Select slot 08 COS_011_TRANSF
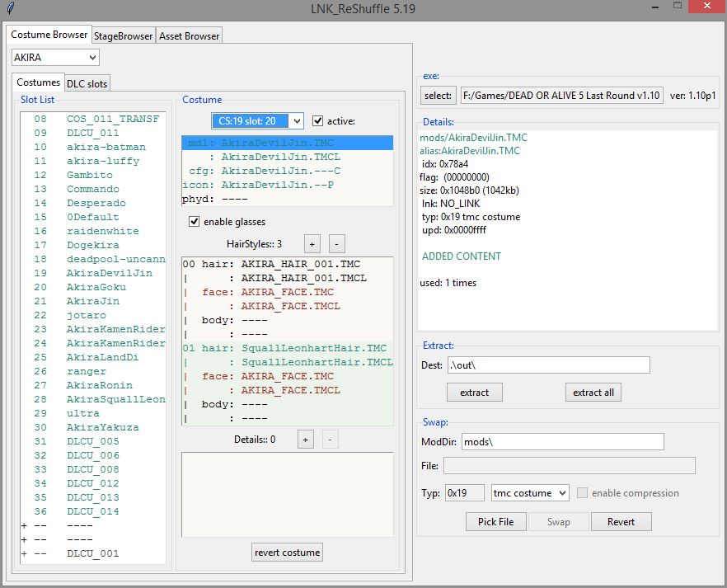This screenshot has height=588, width=727. [92, 119]
